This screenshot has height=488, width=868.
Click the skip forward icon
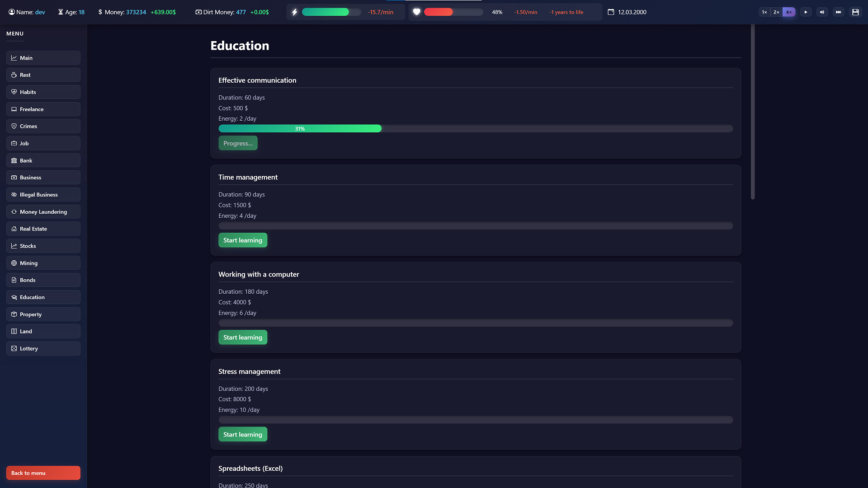(x=839, y=12)
